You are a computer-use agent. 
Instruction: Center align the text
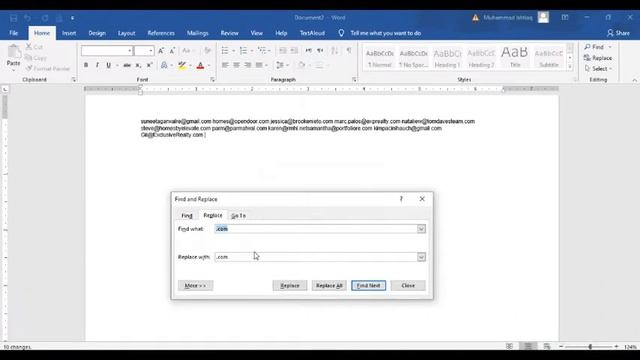(236, 65)
